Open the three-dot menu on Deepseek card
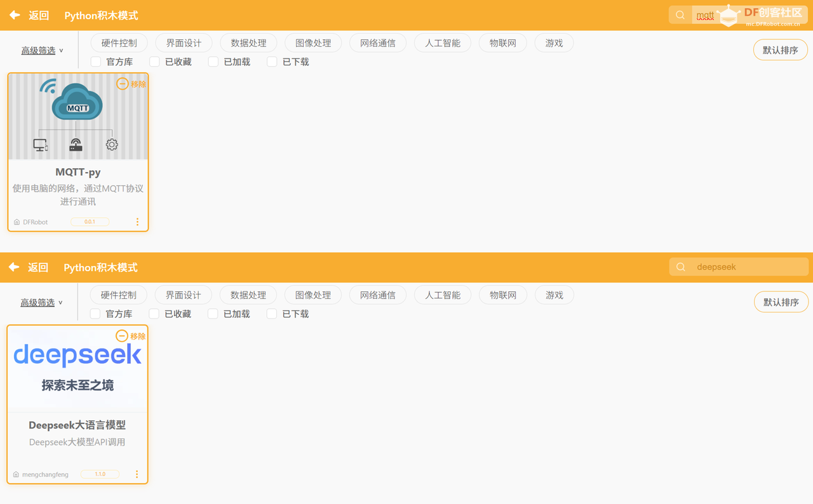 coord(137,474)
